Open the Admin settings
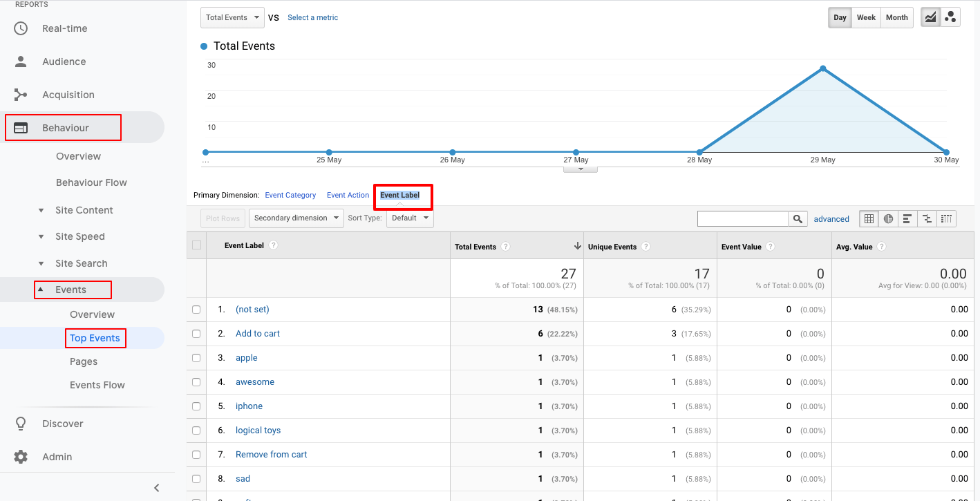 (x=57, y=457)
